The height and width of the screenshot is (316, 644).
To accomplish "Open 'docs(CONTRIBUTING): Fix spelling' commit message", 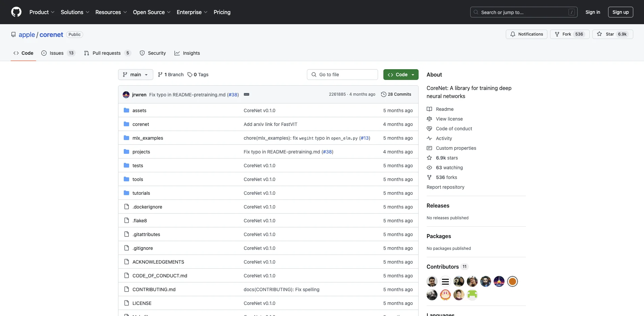I will (281, 289).
